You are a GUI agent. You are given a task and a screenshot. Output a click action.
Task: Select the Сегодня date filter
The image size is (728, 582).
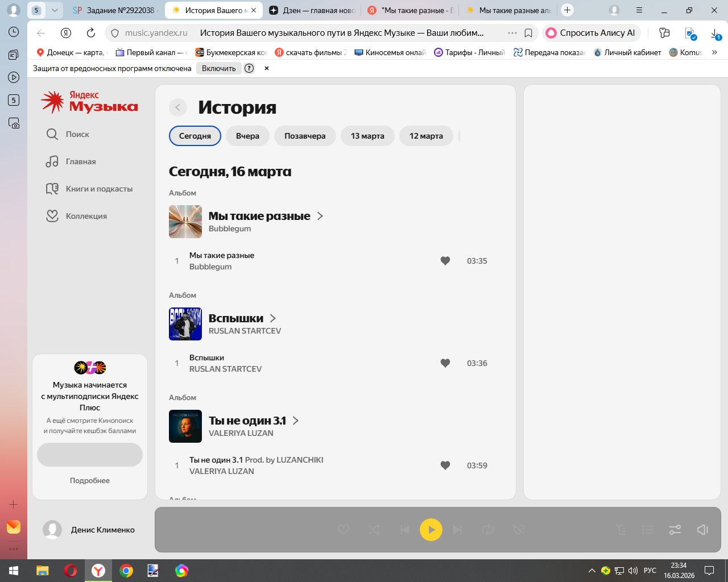(x=195, y=136)
